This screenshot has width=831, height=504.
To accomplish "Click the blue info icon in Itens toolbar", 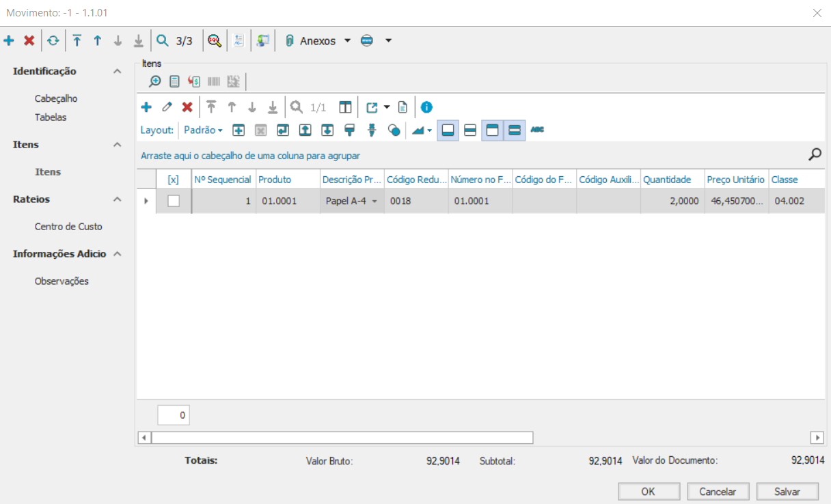I will point(426,107).
